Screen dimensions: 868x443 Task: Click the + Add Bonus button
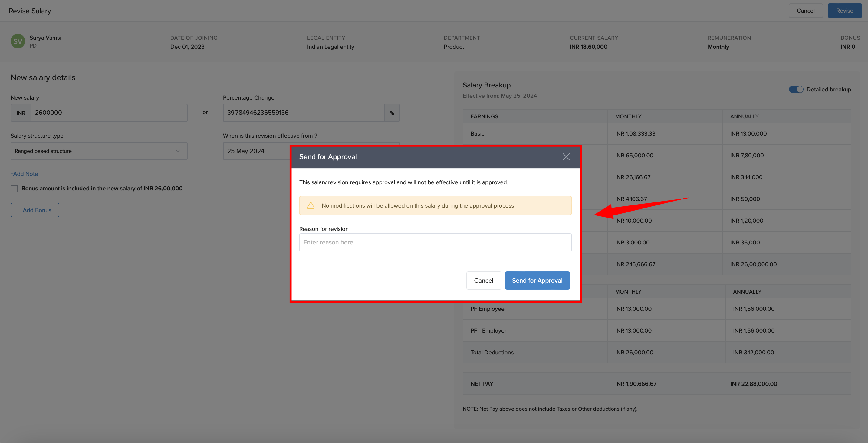(x=35, y=210)
